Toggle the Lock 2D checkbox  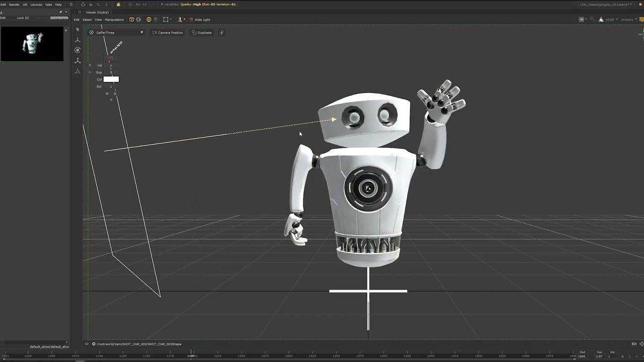(14, 18)
